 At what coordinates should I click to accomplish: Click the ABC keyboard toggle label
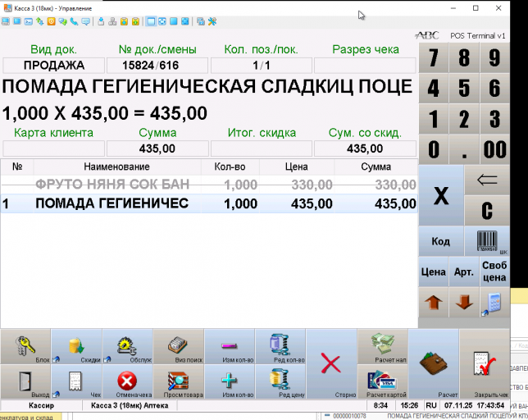[427, 35]
